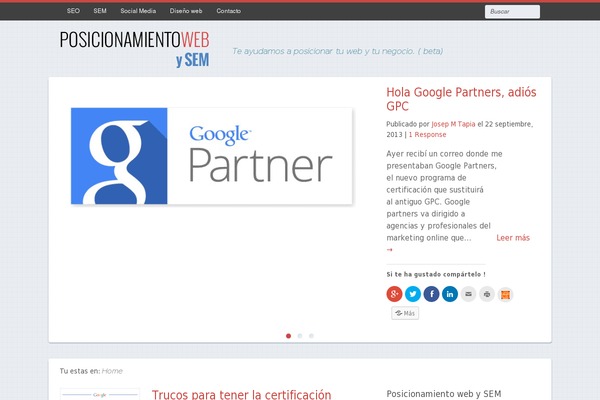Click the Google Partner slide image

pos(212,156)
